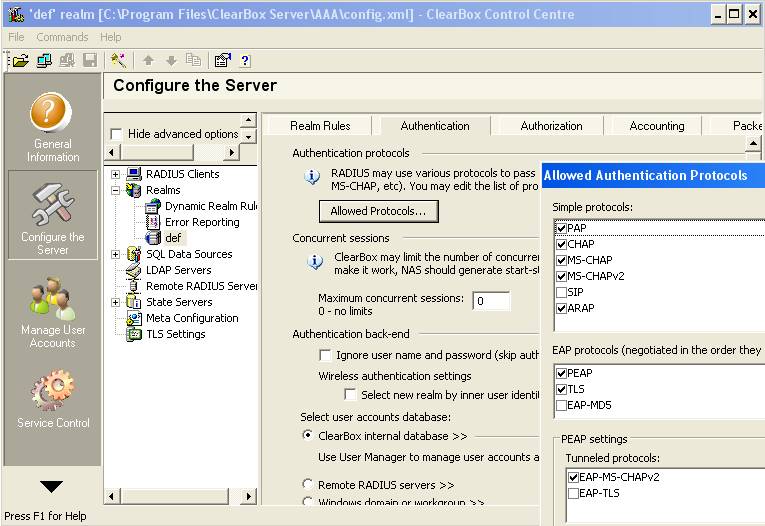Open the Help menu

pos(110,37)
